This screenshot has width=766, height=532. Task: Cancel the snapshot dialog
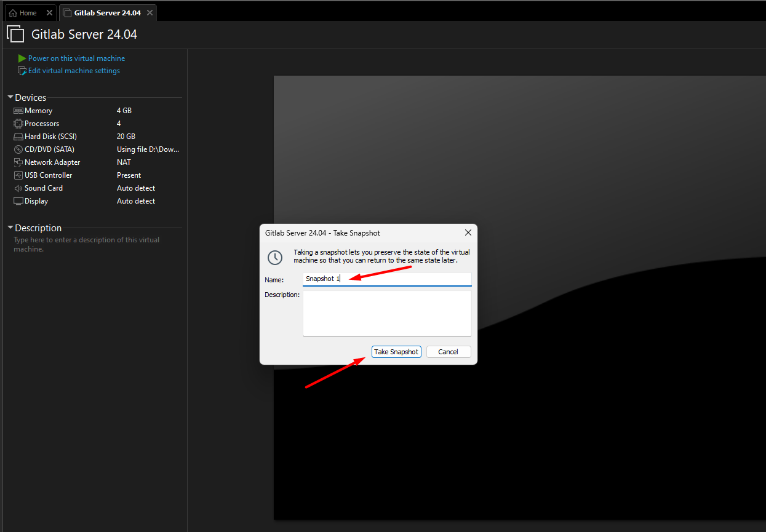pos(449,352)
